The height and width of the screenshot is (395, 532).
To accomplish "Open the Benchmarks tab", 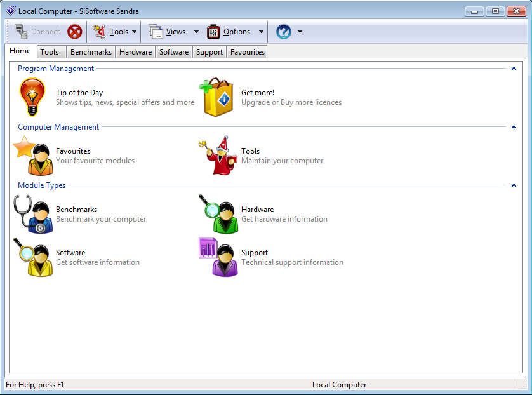I will [x=91, y=52].
